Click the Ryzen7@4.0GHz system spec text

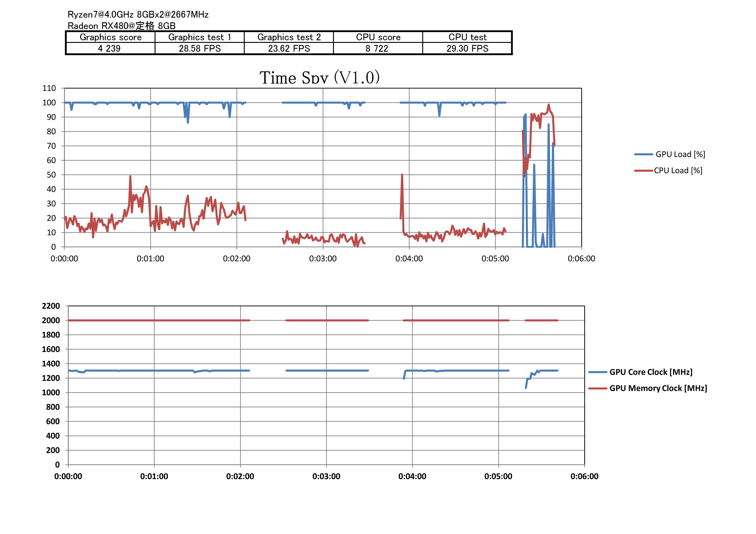[138, 14]
